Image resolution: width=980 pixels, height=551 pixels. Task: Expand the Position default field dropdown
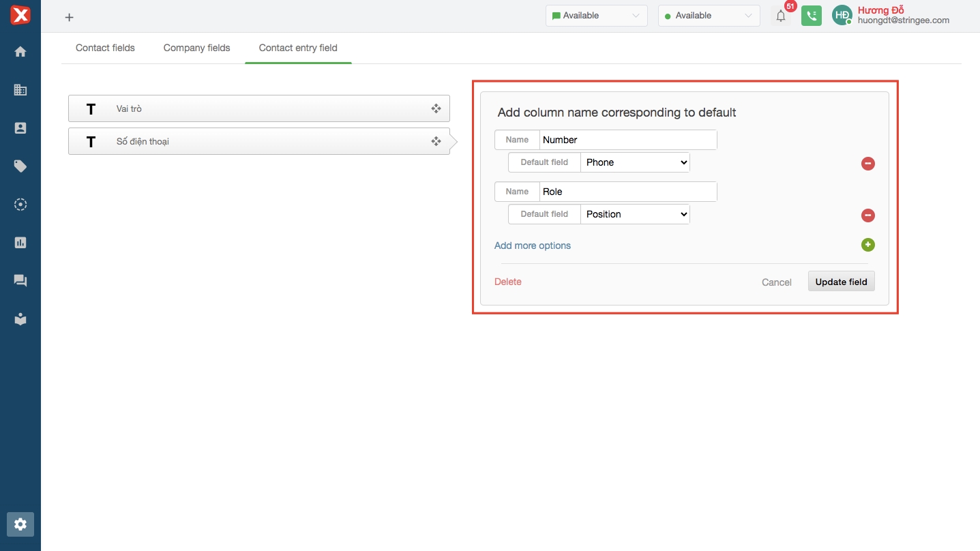pos(635,214)
